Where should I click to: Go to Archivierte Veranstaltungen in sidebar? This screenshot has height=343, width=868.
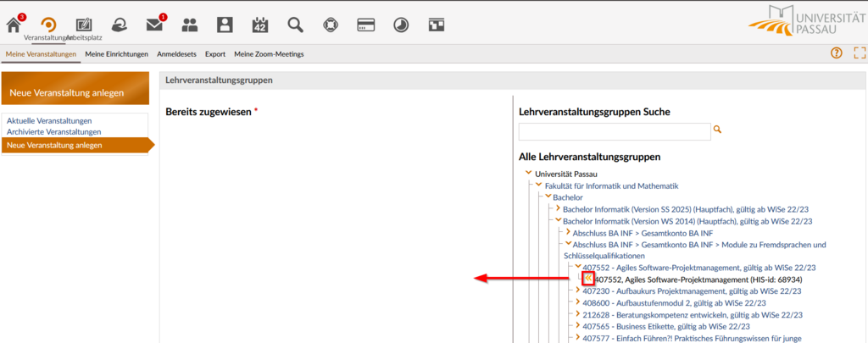click(x=54, y=131)
